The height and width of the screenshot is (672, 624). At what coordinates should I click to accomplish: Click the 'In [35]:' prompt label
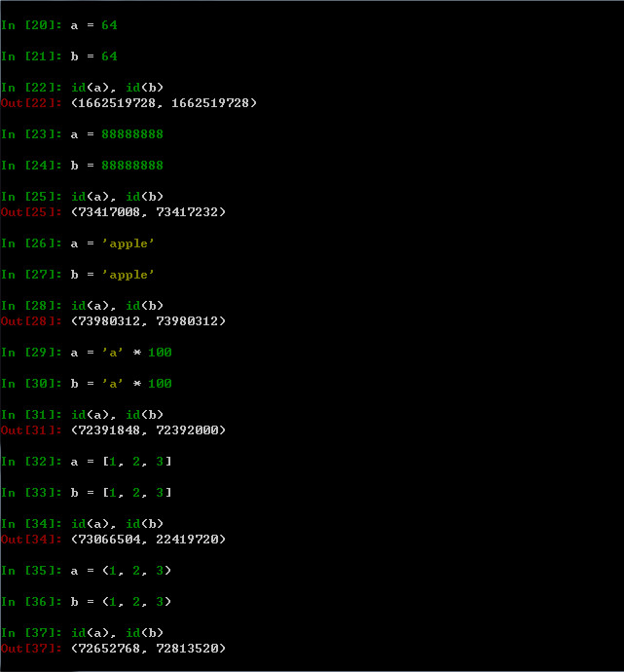pyautogui.click(x=31, y=571)
